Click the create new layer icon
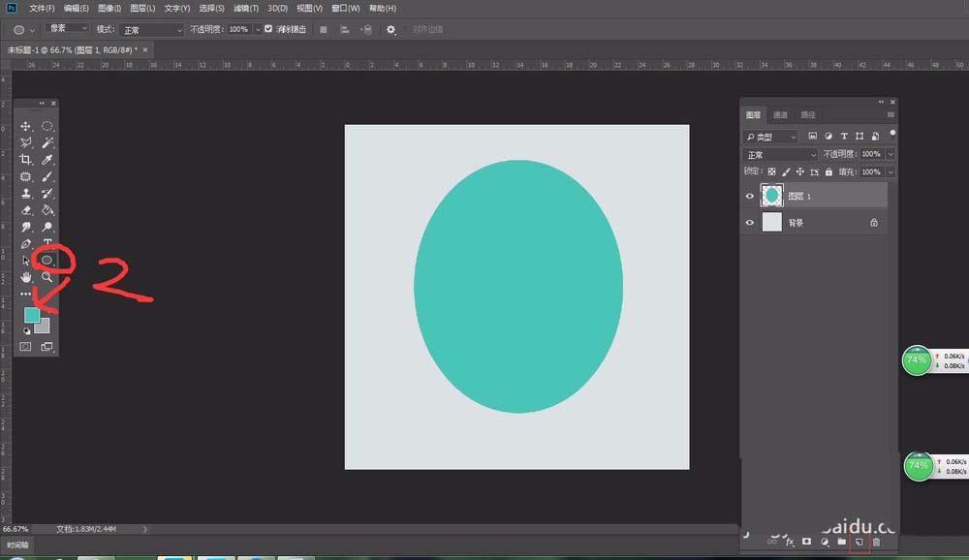This screenshot has height=560, width=969. coord(859,543)
